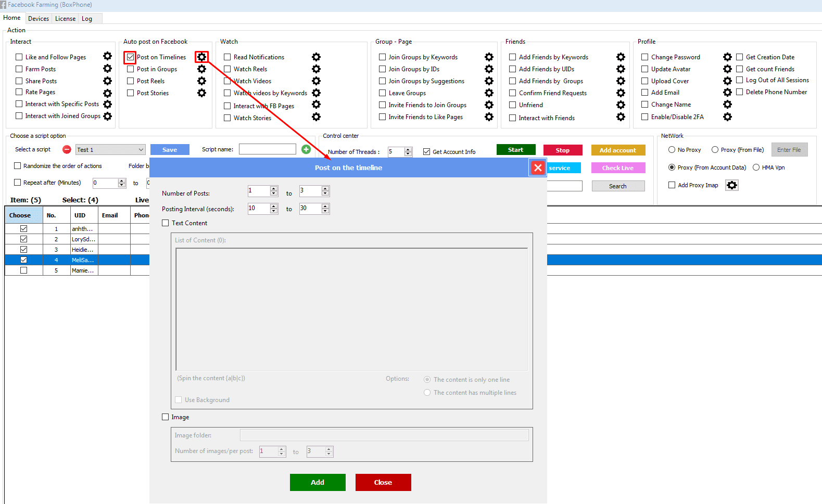The height and width of the screenshot is (504, 822).
Task: Enable Text Content checkbox
Action: point(166,223)
